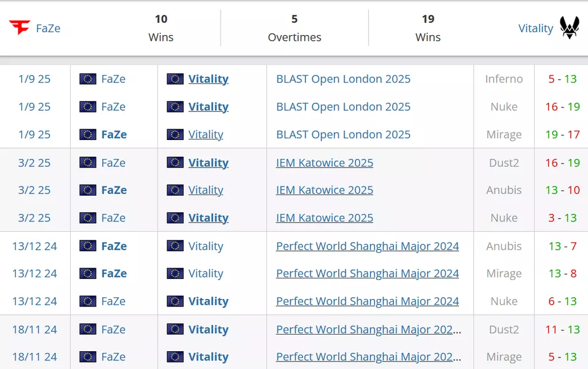Select the 5 - 13 Inferno score
Screen dimensions: 588x369
(562, 79)
